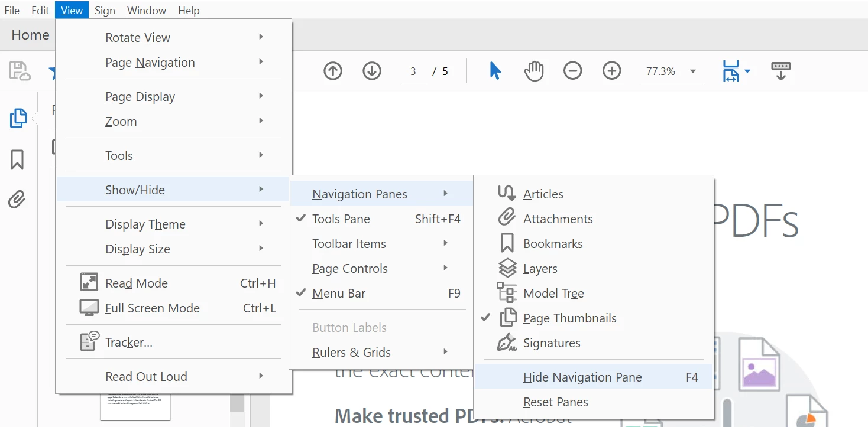Click the save to cloud icon
The image size is (868, 427).
[20, 71]
